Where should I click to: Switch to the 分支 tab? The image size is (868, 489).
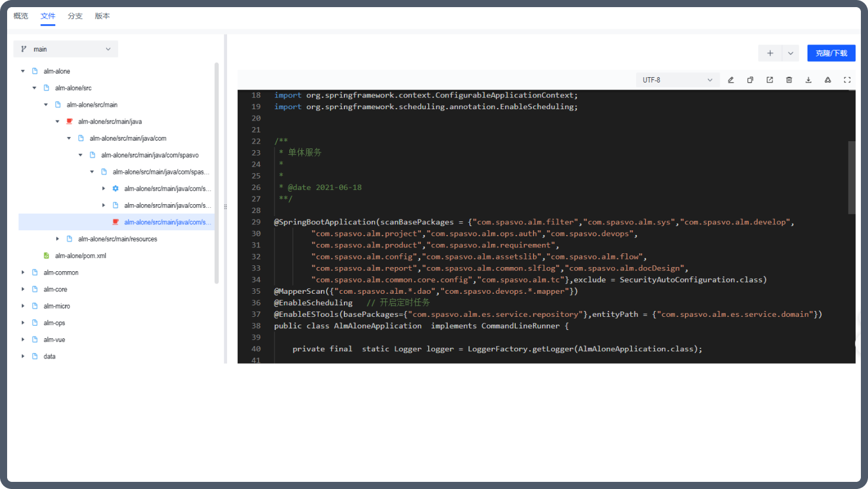[x=75, y=16]
